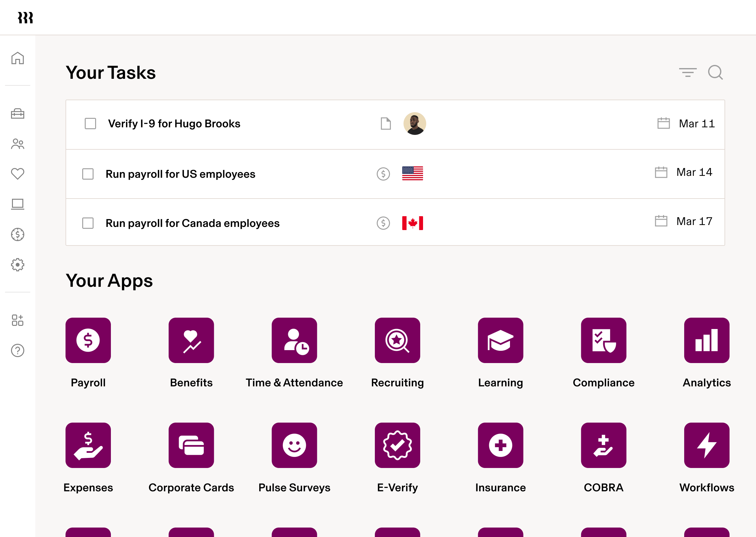Navigate to the People section in sidebar
This screenshot has width=756, height=537.
(x=18, y=144)
